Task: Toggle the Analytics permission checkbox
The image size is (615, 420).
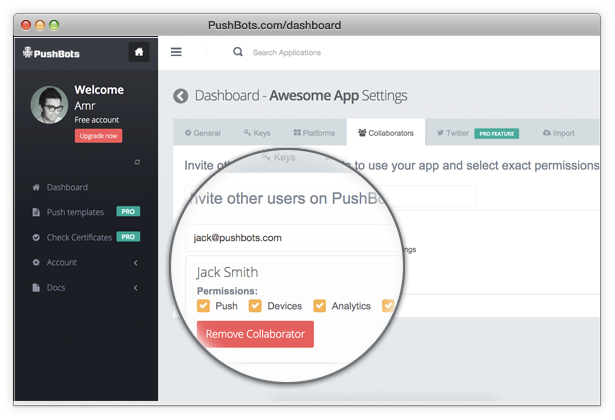Action: (319, 305)
